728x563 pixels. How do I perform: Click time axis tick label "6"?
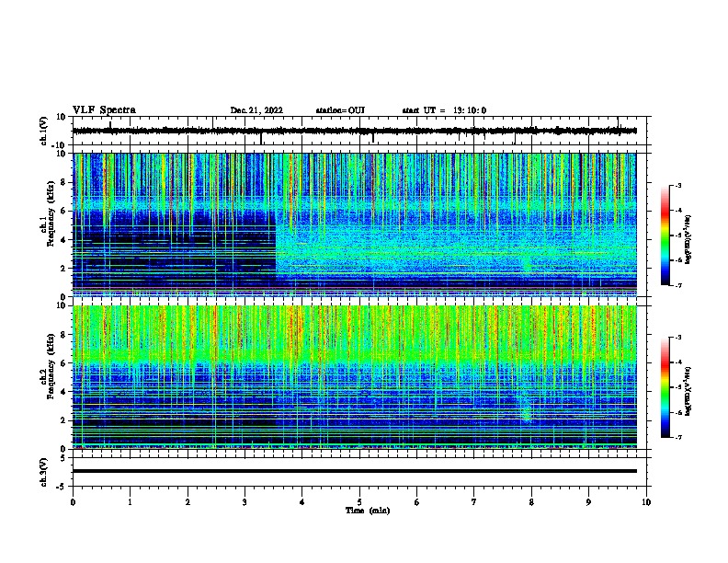[416, 502]
